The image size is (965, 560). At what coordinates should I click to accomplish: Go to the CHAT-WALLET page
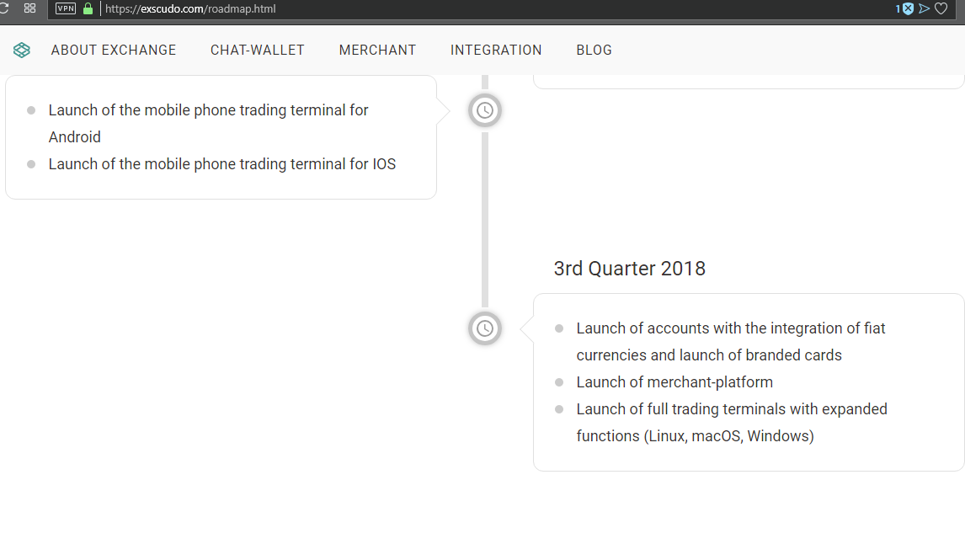tap(258, 50)
